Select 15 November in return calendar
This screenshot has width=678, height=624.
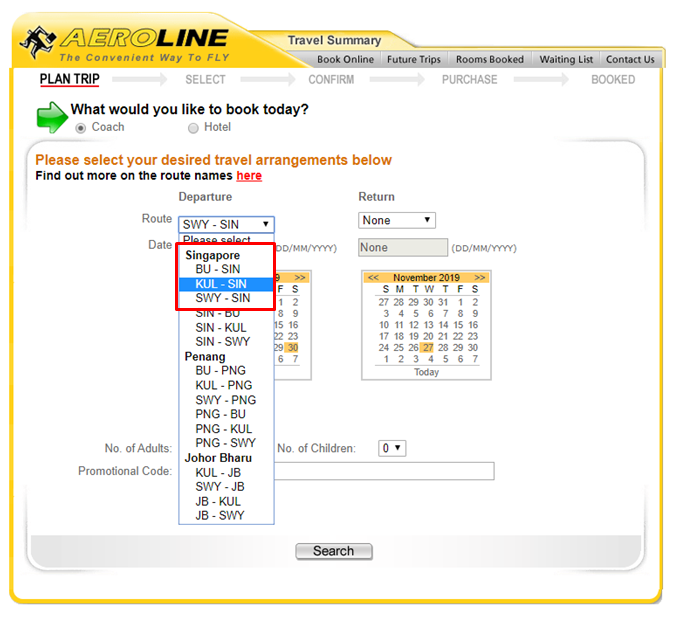pos(458,325)
